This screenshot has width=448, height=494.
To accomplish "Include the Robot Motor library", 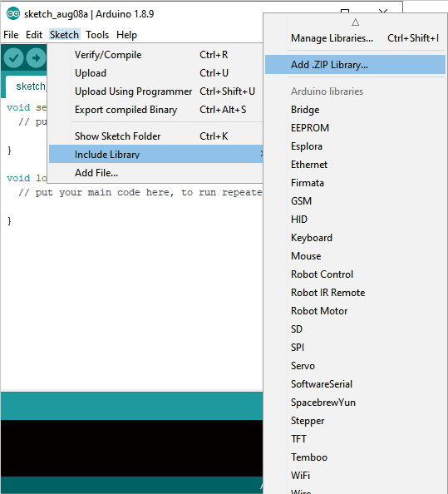I will [355, 311].
